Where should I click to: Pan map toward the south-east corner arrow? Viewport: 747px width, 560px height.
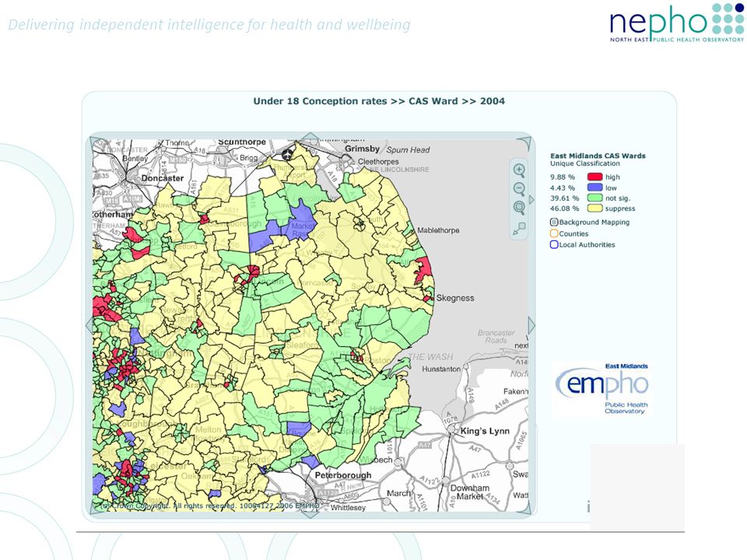tap(525, 508)
